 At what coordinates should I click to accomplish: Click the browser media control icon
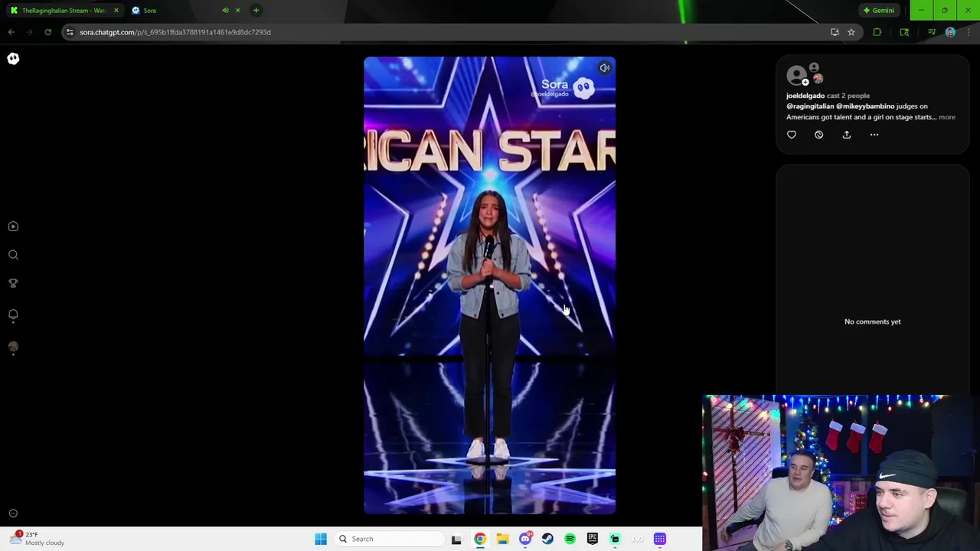point(932,32)
